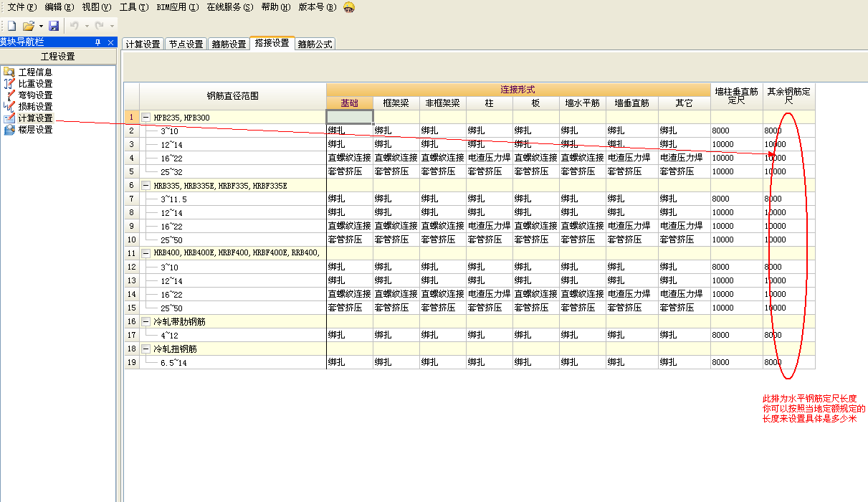868x502 pixels.
Task: Switch to the 计算设置 tab
Action: 143,44
